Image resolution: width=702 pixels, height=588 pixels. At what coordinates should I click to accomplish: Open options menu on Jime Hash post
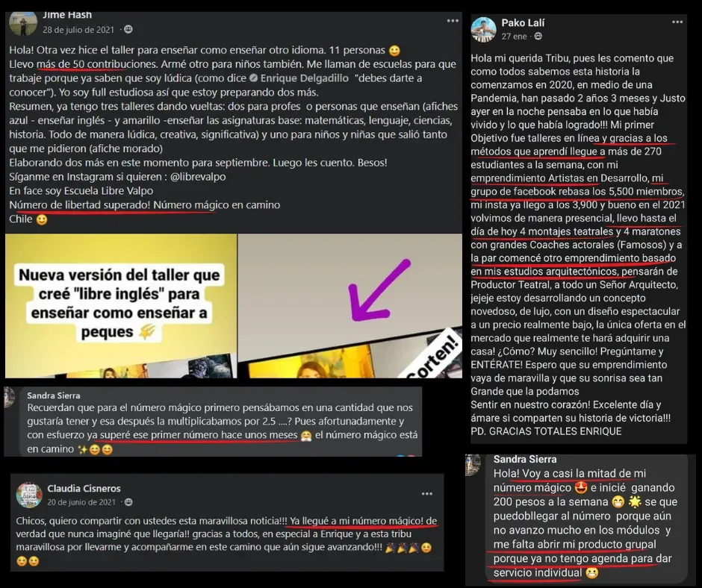(453, 21)
